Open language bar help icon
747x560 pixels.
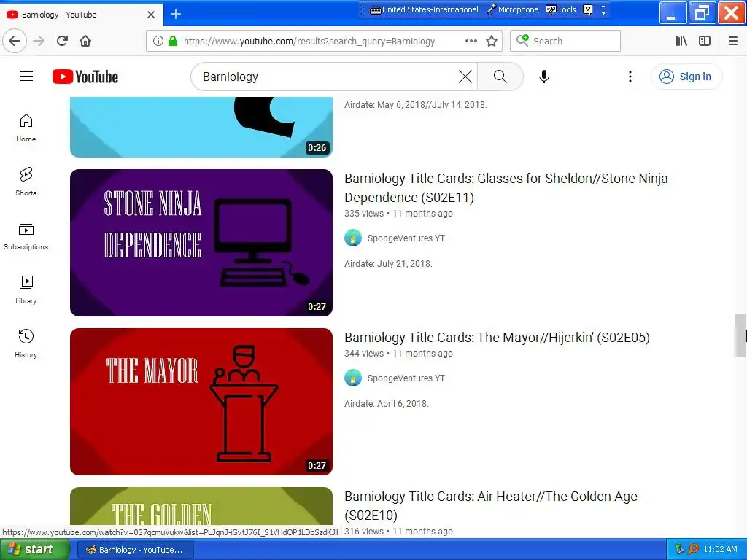(x=588, y=9)
